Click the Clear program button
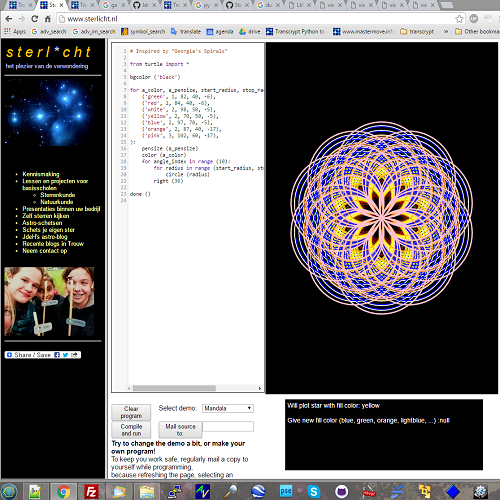 [131, 412]
